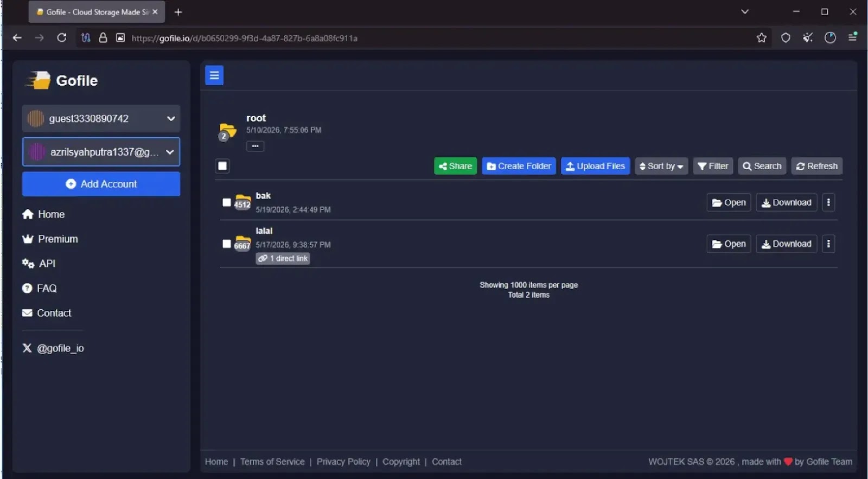Click azrilsyahputra1337 account avatar
Screen dimensions: 868x479
coord(37,152)
